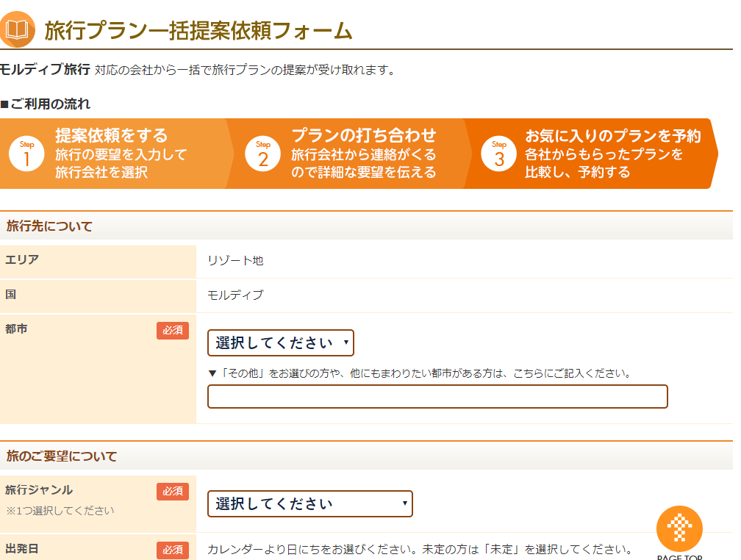Select the プランの打ち合わせ step heading
The height and width of the screenshot is (560, 741).
pos(363,136)
